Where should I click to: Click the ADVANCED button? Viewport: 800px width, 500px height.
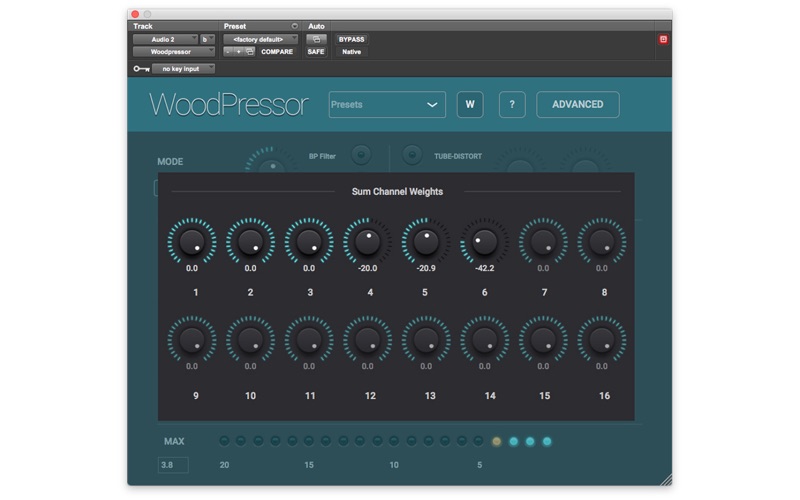point(577,104)
